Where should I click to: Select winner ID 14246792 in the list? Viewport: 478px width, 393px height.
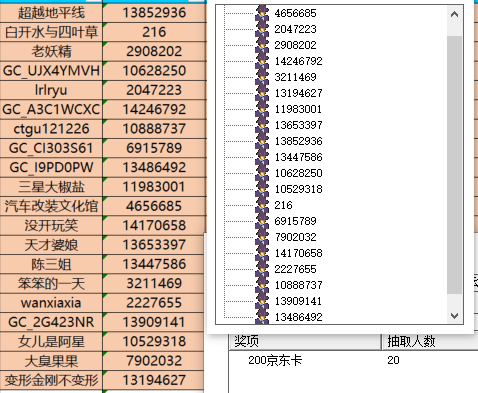(x=299, y=61)
